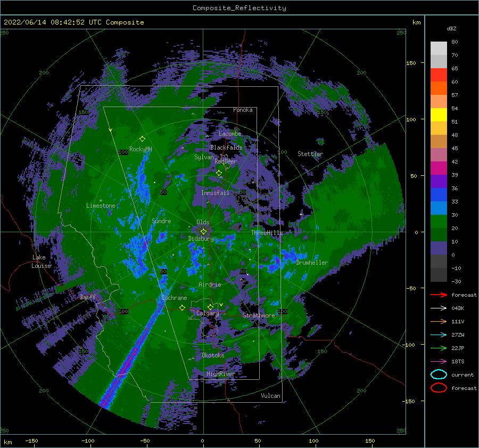Click the red forecast arrow in legend
Viewport: 479px width, 448px height.
click(x=439, y=295)
